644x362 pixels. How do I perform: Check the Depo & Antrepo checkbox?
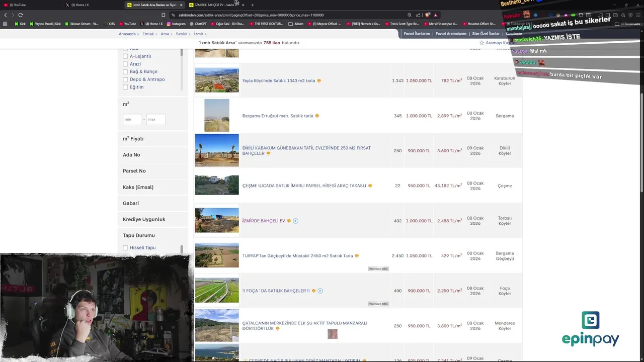(x=125, y=79)
